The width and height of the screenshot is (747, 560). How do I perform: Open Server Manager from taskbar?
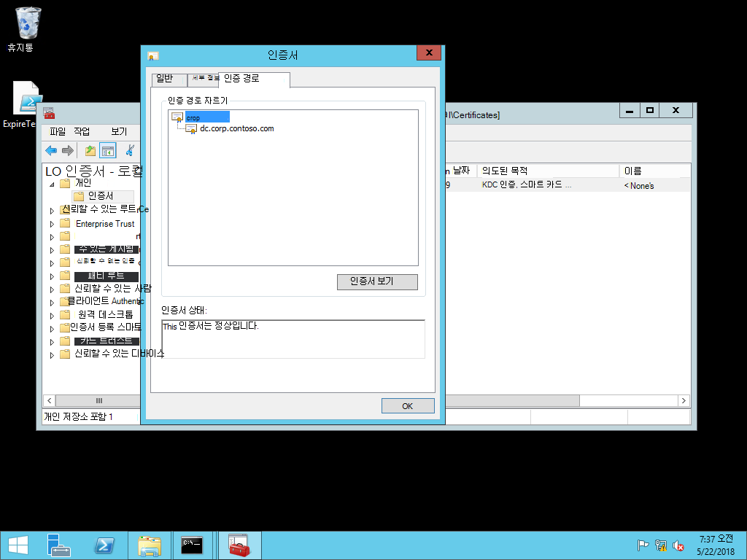[x=59, y=545]
